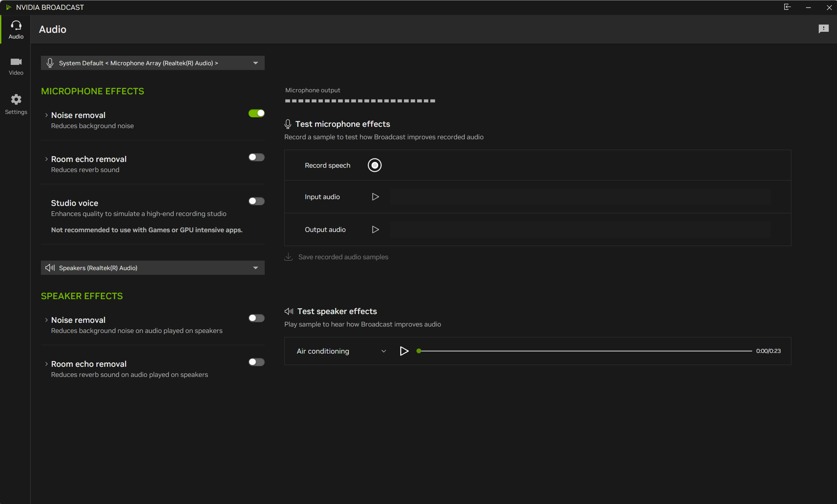Open the Settings tab
Image resolution: width=837 pixels, height=504 pixels.
[16, 104]
